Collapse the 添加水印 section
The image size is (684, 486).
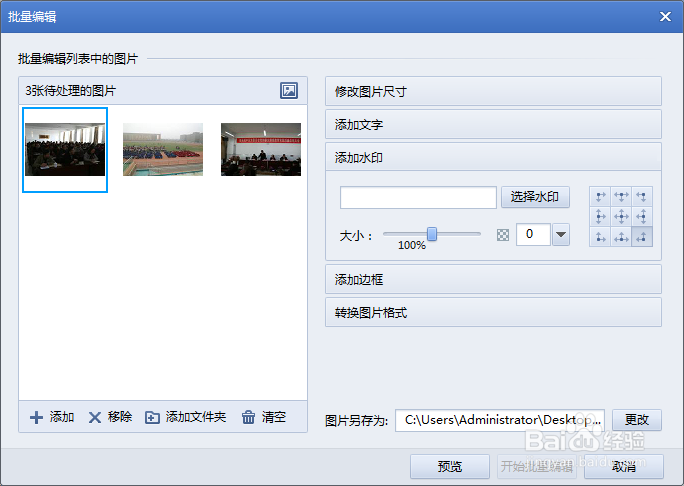pos(493,157)
